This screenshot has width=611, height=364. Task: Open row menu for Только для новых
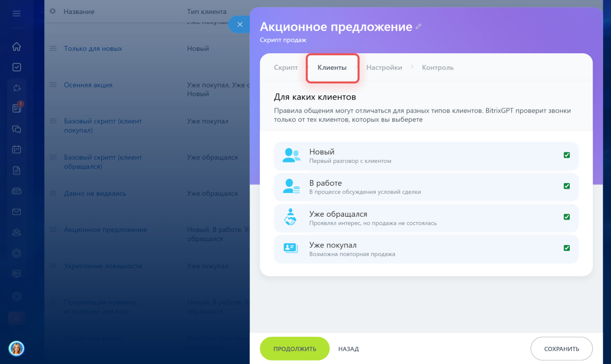pos(52,49)
